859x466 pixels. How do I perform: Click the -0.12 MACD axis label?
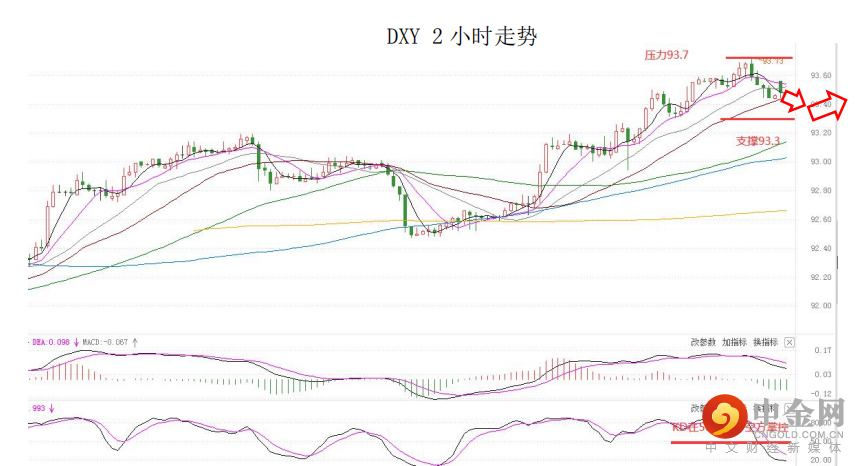coord(822,394)
